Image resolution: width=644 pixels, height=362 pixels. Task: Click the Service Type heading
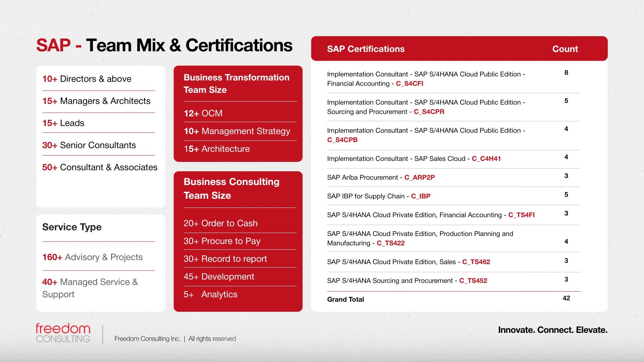click(72, 227)
